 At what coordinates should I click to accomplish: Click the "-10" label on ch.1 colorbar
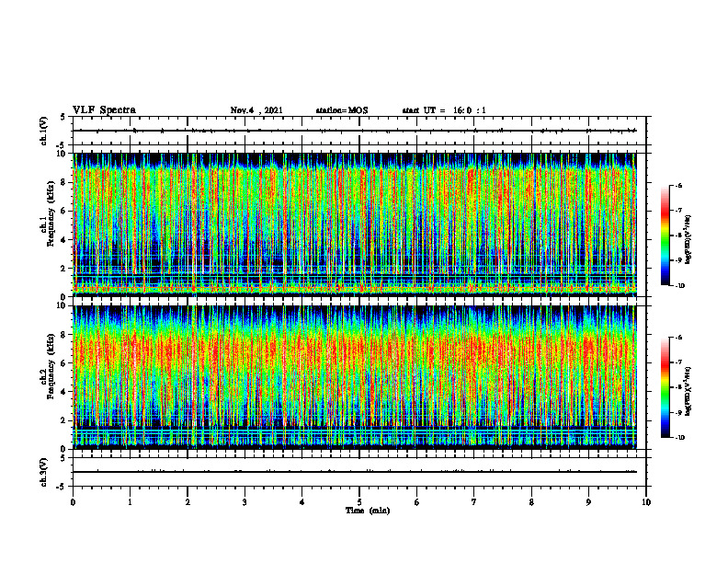pos(679,286)
